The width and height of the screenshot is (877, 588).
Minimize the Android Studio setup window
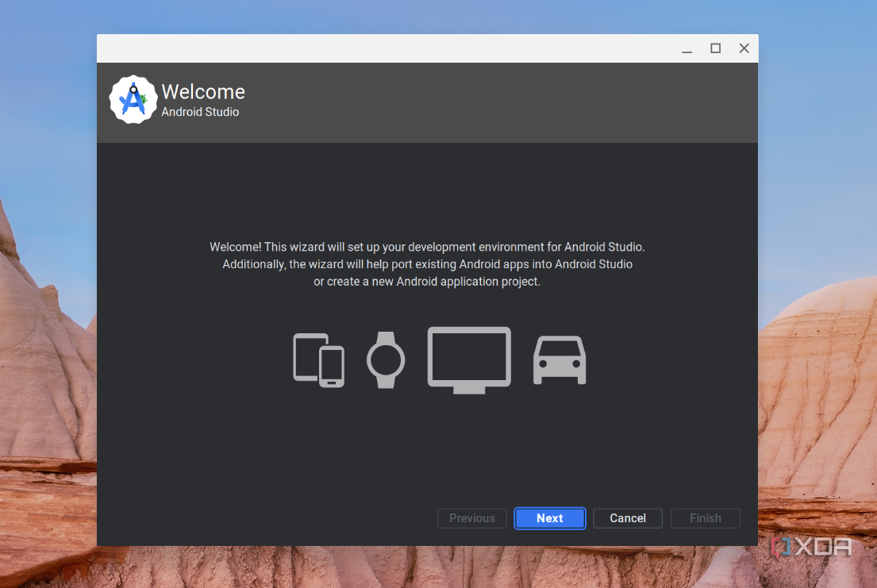[687, 48]
